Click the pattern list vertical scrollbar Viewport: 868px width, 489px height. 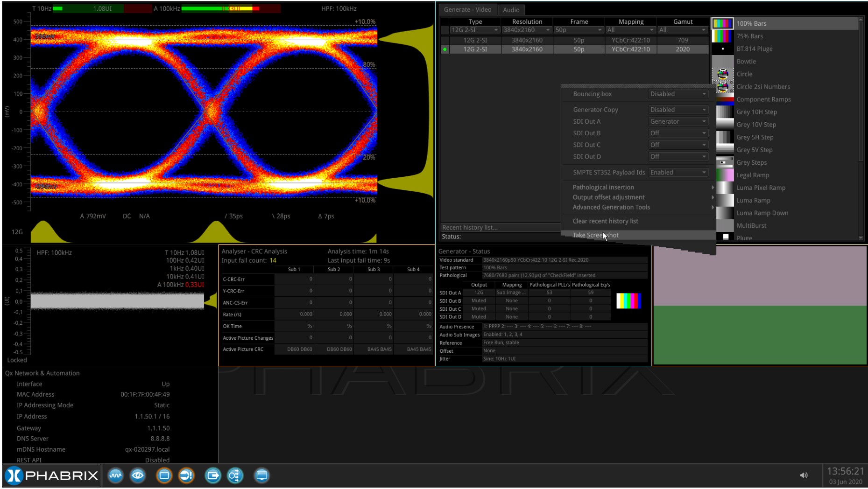tap(861, 91)
